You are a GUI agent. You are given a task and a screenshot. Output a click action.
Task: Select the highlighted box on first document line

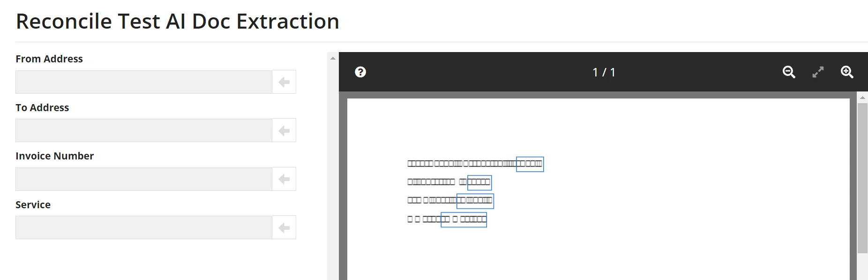tap(530, 164)
